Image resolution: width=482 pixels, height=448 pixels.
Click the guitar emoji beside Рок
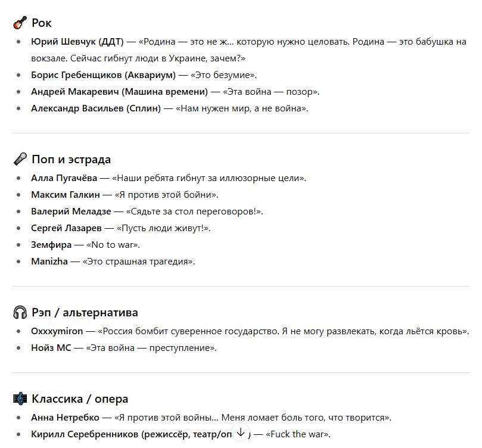[x=20, y=23]
